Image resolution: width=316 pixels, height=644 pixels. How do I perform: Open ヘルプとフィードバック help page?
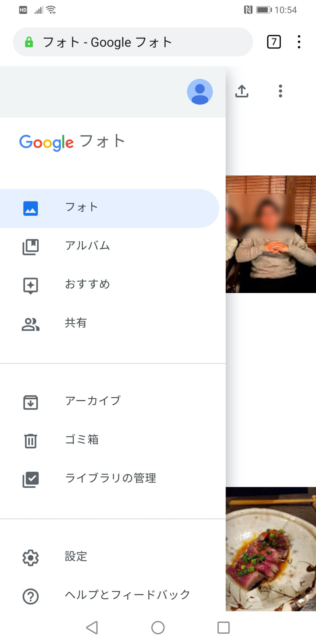click(127, 595)
